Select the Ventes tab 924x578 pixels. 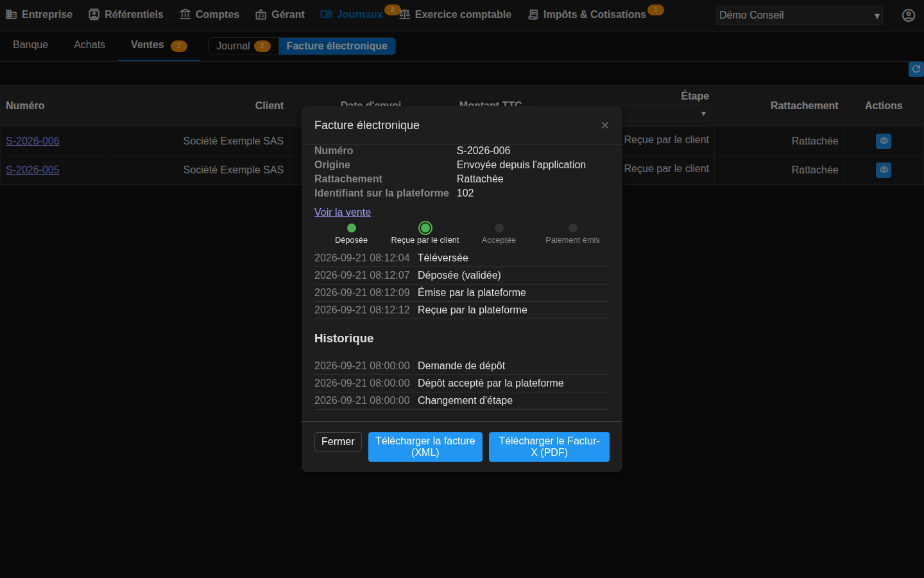point(159,45)
